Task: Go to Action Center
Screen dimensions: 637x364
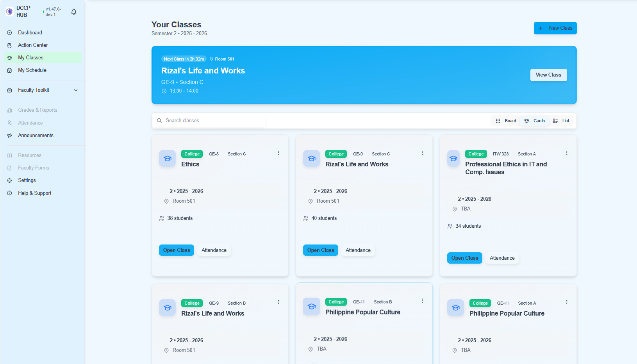Action: coord(43,45)
